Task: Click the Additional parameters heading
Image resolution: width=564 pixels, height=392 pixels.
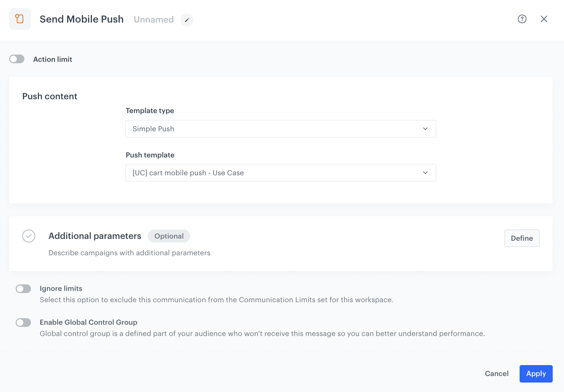Action: point(95,236)
